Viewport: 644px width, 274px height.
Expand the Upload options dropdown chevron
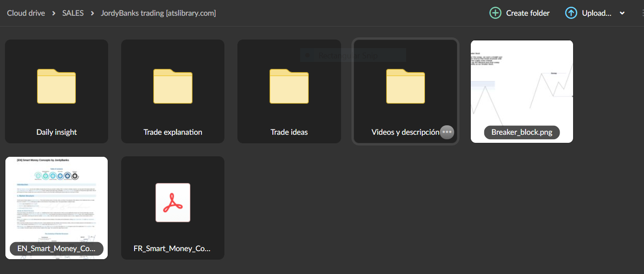tap(622, 13)
